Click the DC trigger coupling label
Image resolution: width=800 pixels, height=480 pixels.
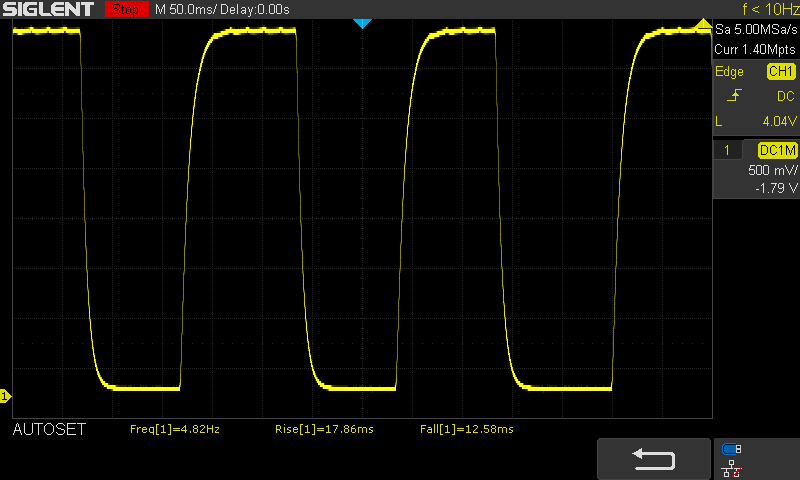(x=786, y=96)
